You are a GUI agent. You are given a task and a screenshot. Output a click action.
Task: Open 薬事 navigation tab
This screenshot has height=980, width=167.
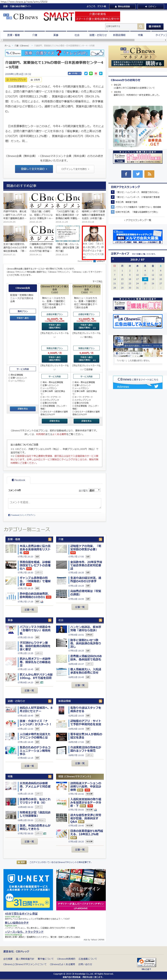(56, 35)
